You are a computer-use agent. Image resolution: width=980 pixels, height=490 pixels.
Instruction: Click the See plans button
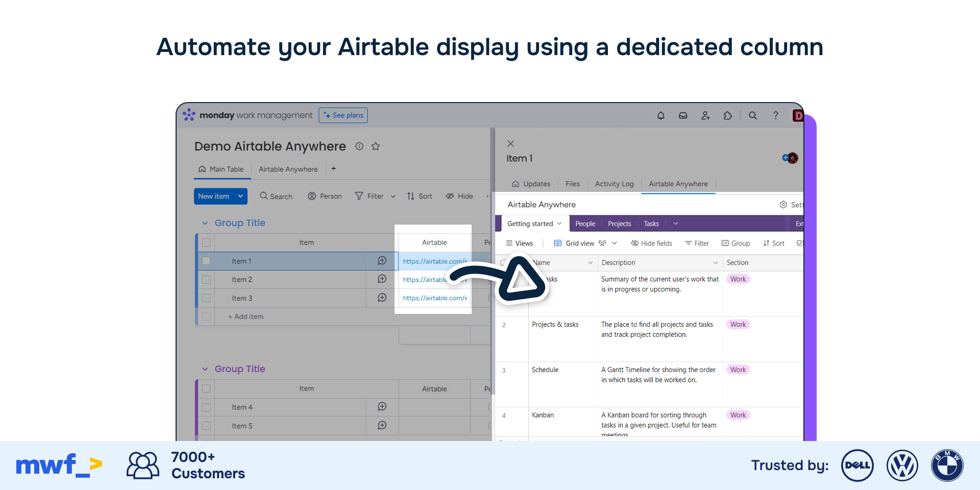pos(343,115)
